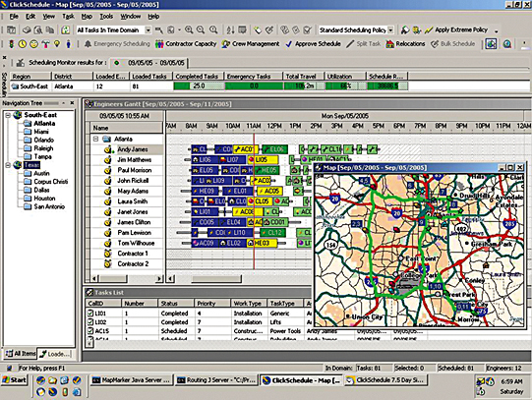Click the CL12 task in Pam Lewison row
Viewport: 532px width, 400px height.
pos(272,233)
